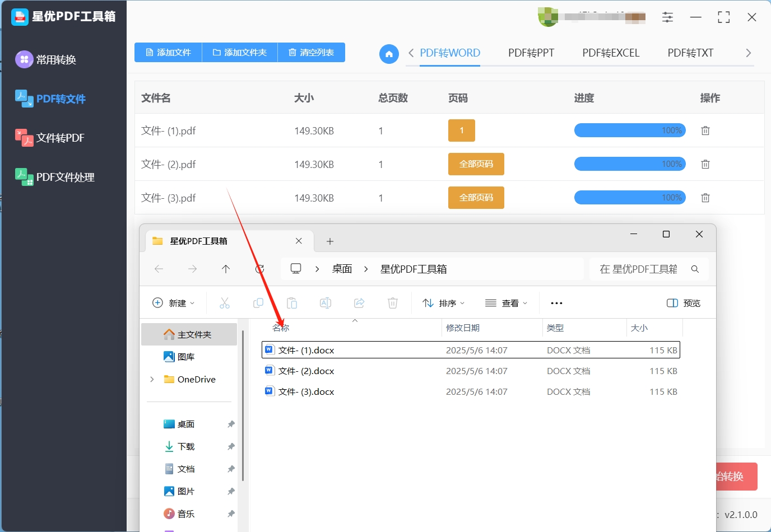
Task: Expand chevron after 桌面 in address bar
Action: point(366,269)
